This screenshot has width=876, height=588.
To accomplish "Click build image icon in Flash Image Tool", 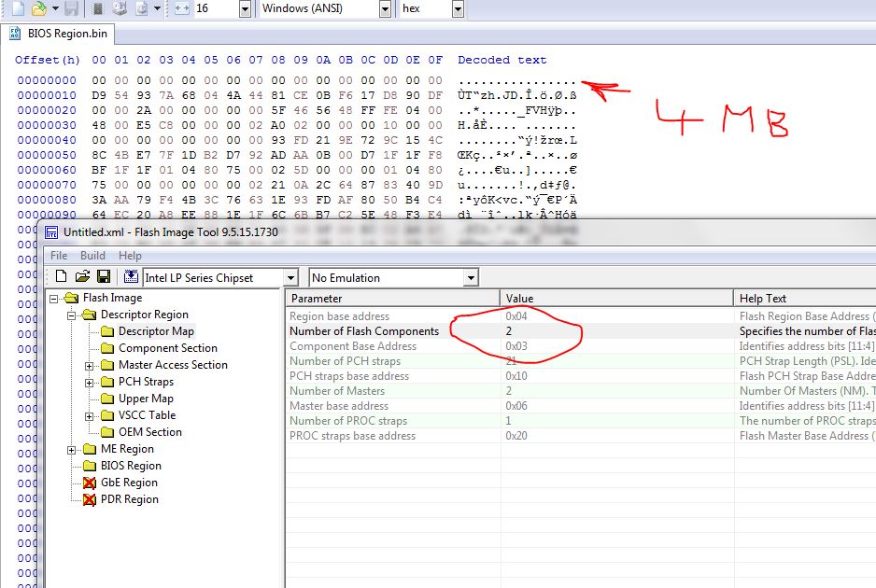I will 131,276.
